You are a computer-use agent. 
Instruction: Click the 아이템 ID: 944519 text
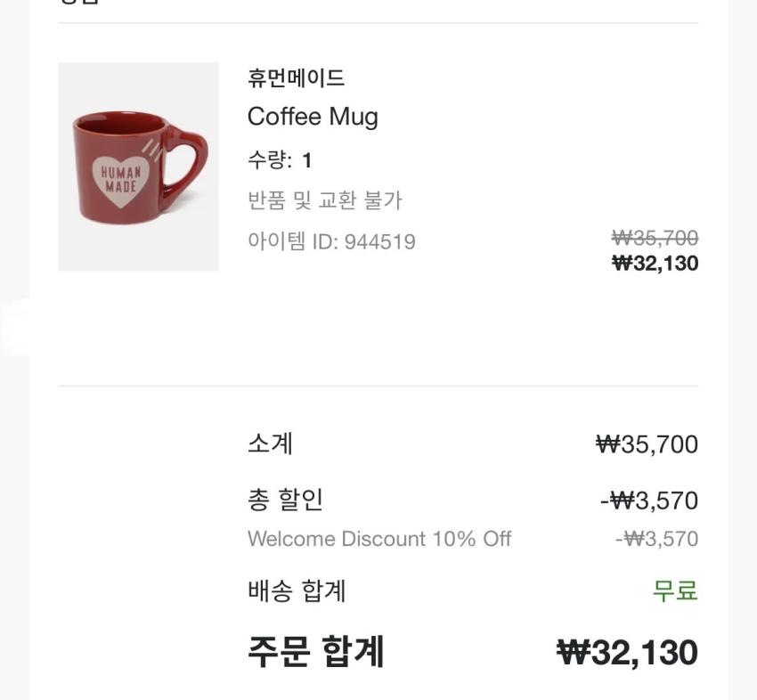pyautogui.click(x=331, y=241)
